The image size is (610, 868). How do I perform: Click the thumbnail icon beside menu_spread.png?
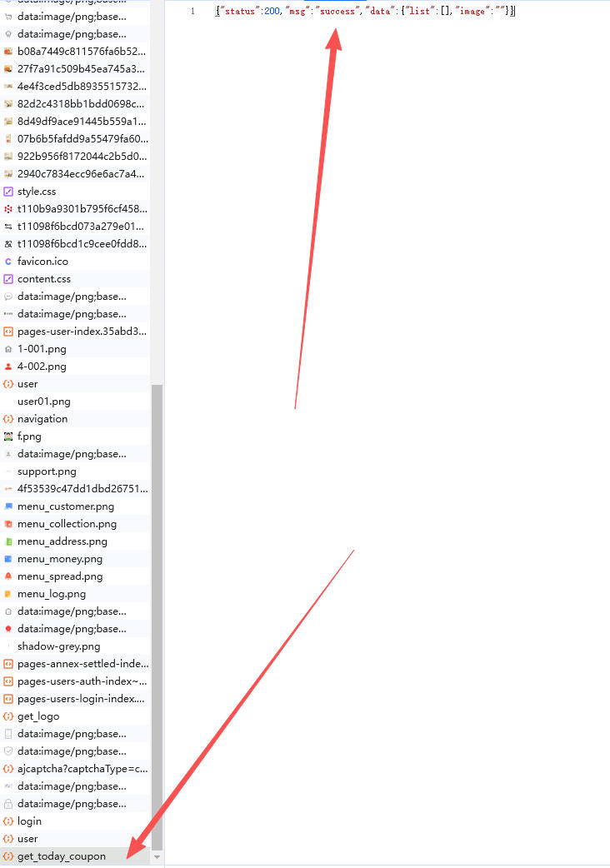(x=8, y=576)
